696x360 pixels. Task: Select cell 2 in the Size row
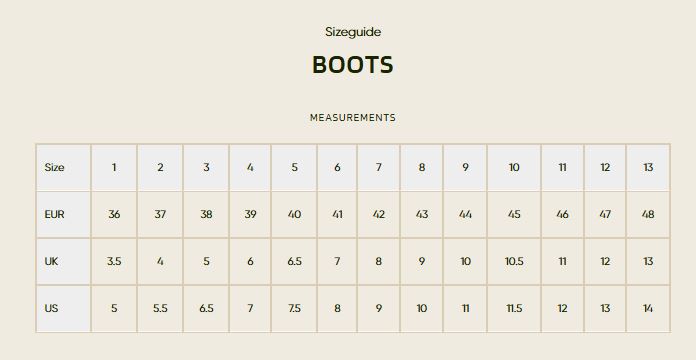160,167
